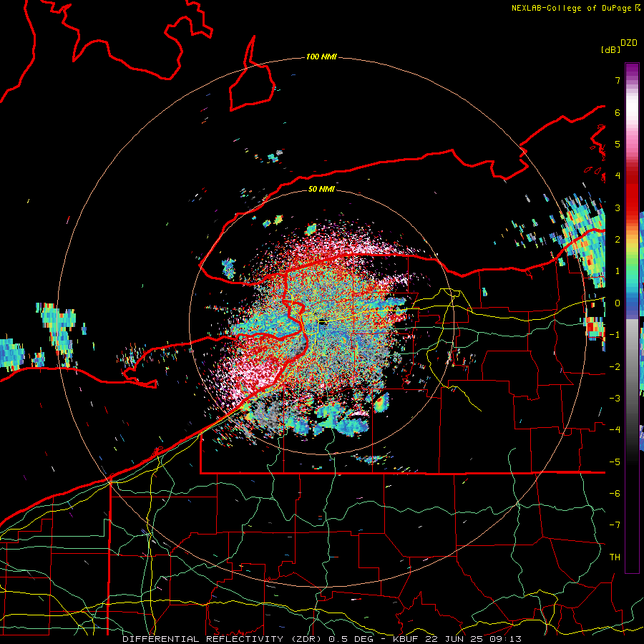Image resolution: width=644 pixels, height=644 pixels.
Task: Click the 100 NMI range ring label
Action: (321, 57)
